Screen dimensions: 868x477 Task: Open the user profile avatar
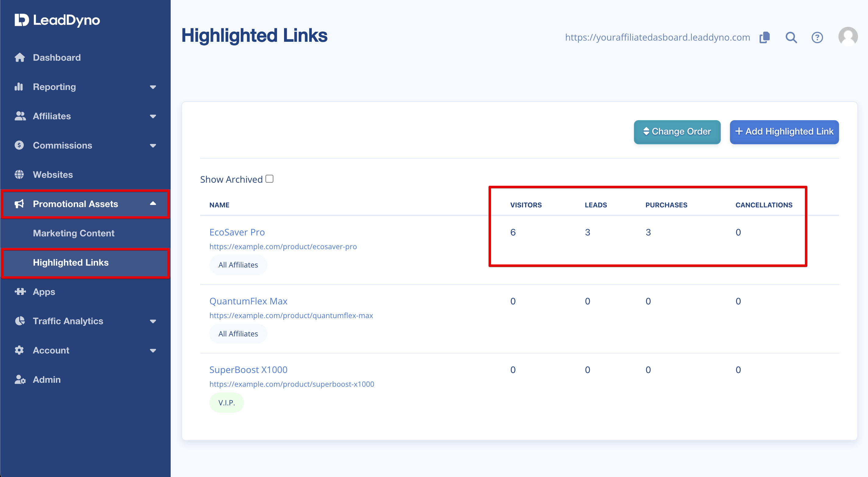pyautogui.click(x=848, y=36)
